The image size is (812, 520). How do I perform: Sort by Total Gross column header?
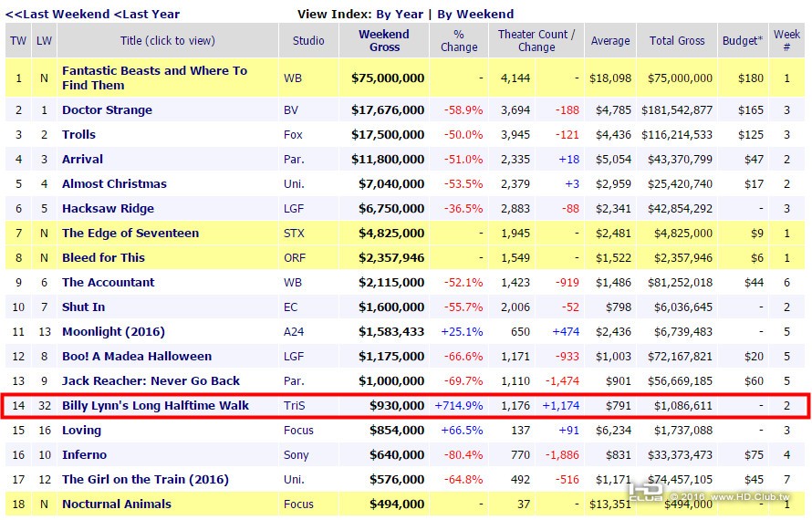[676, 41]
